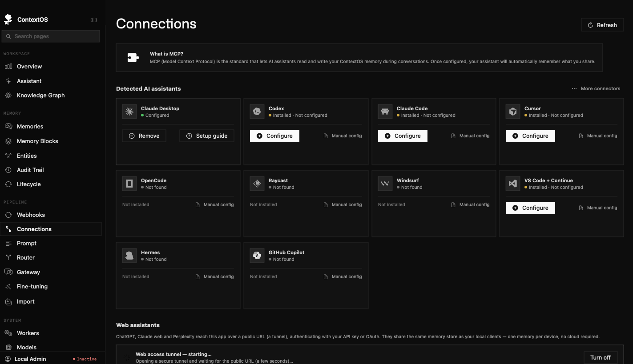Refresh the connections list

tap(602, 25)
